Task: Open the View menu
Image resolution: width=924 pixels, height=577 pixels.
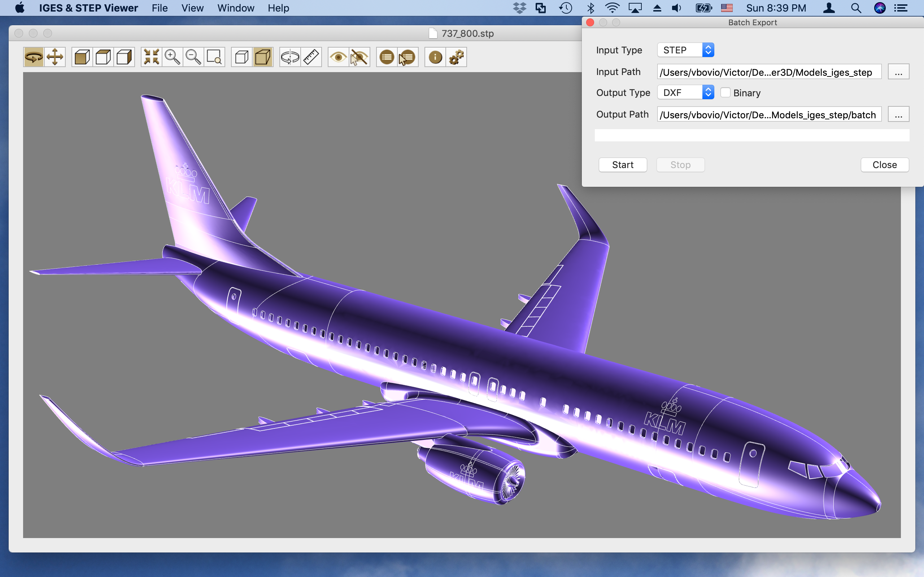Action: pos(192,8)
